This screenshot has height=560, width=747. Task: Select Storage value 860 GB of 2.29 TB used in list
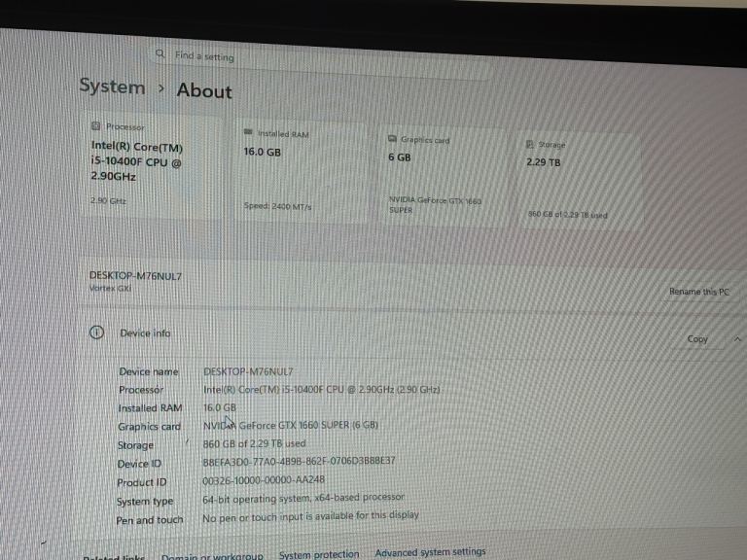(x=255, y=443)
